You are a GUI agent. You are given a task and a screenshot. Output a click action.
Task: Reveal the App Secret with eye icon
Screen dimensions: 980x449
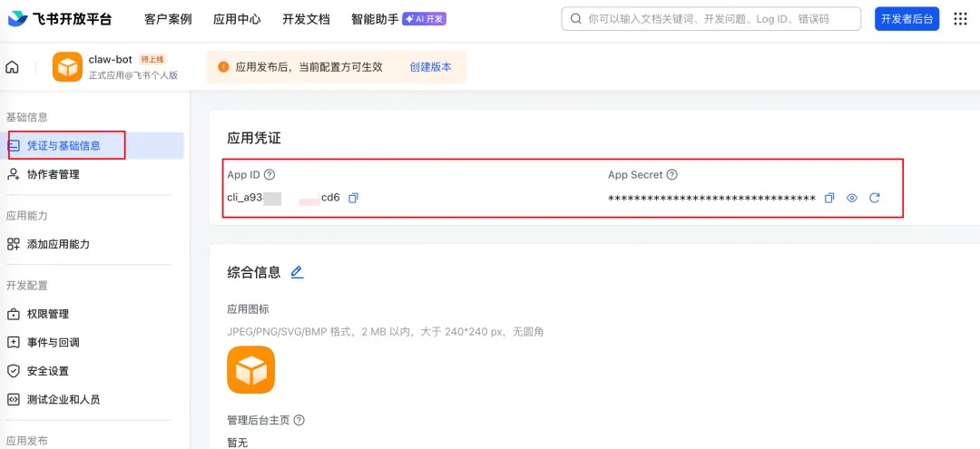852,198
